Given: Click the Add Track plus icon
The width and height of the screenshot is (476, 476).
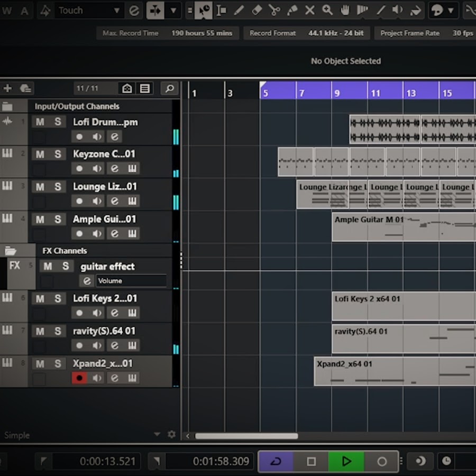Looking at the screenshot, I should pyautogui.click(x=7, y=88).
